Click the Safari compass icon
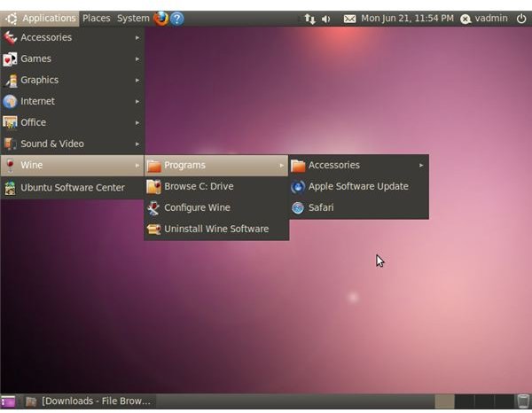 tap(298, 208)
